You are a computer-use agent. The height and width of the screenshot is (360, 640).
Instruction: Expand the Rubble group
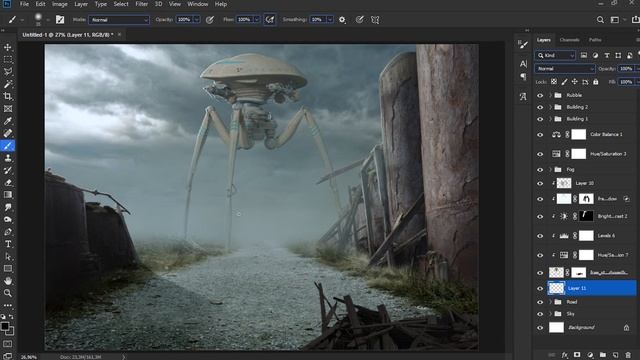pyautogui.click(x=550, y=95)
